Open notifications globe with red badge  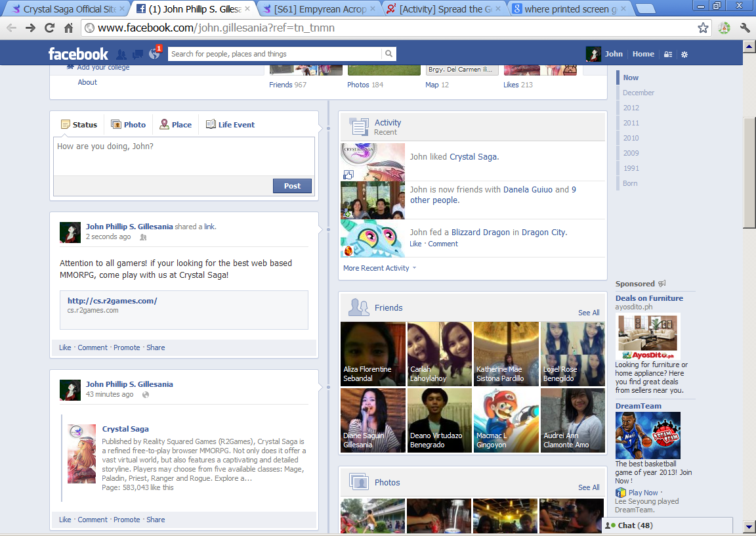(155, 54)
